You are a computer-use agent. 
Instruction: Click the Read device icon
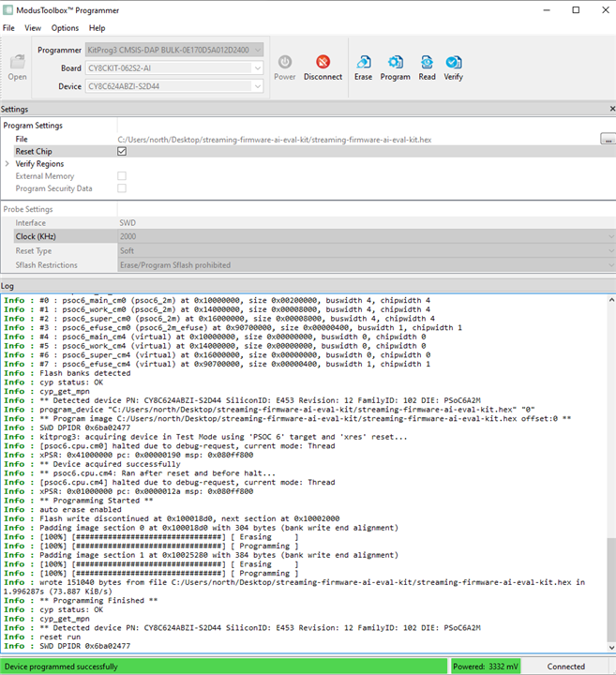427,63
